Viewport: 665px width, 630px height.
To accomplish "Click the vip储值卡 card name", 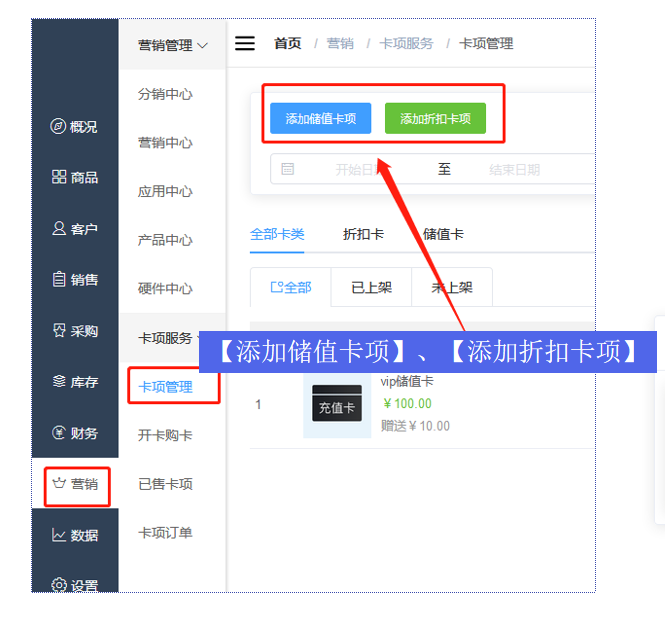I will click(x=407, y=381).
